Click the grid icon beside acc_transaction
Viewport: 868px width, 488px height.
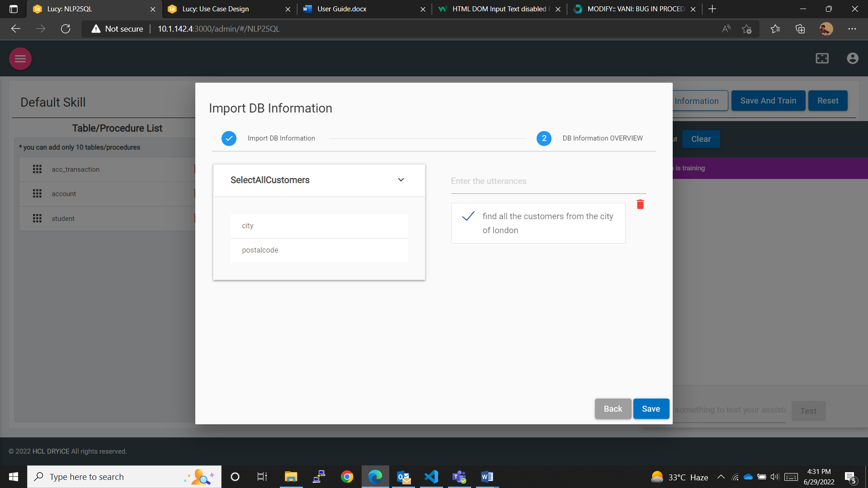pos(37,169)
